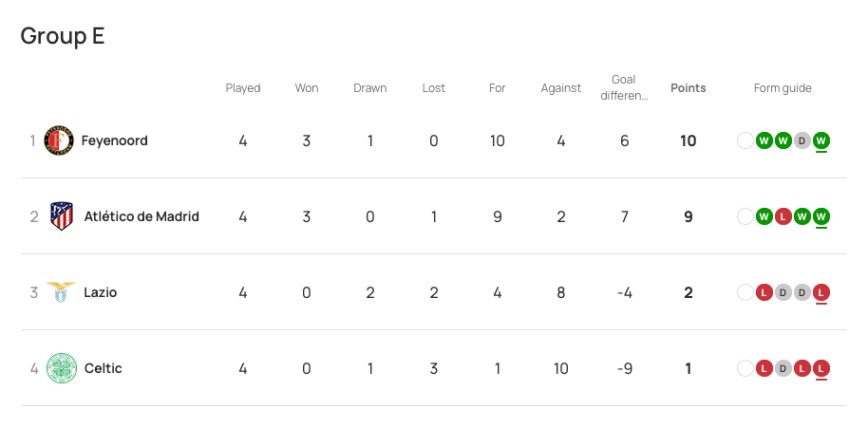
Task: Click the Form guide column header
Action: point(783,88)
